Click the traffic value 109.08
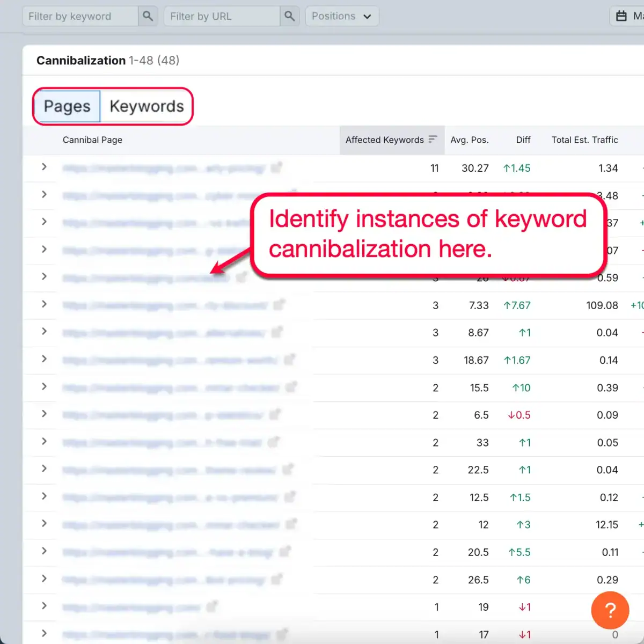This screenshot has height=644, width=644. [x=602, y=305]
